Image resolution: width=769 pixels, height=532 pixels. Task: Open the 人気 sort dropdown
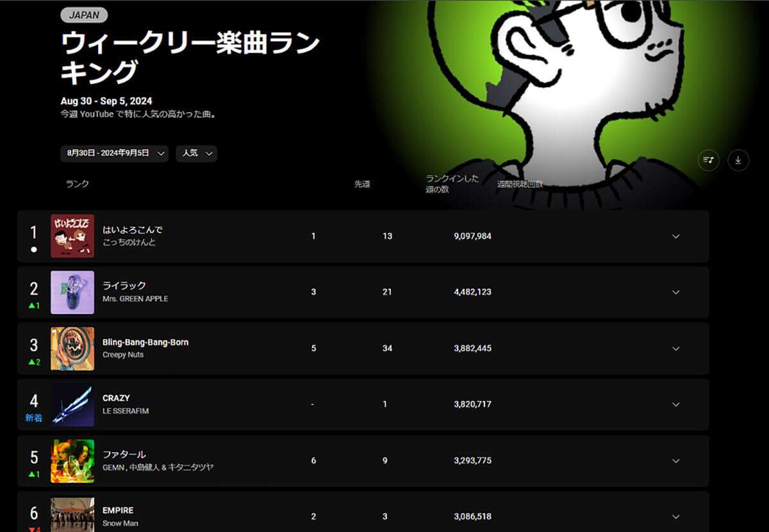point(196,154)
